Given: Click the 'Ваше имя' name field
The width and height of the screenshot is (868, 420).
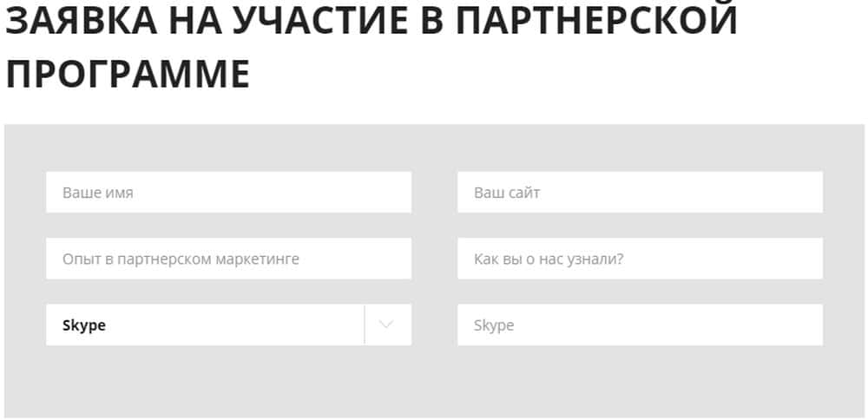Looking at the screenshot, I should (x=228, y=192).
